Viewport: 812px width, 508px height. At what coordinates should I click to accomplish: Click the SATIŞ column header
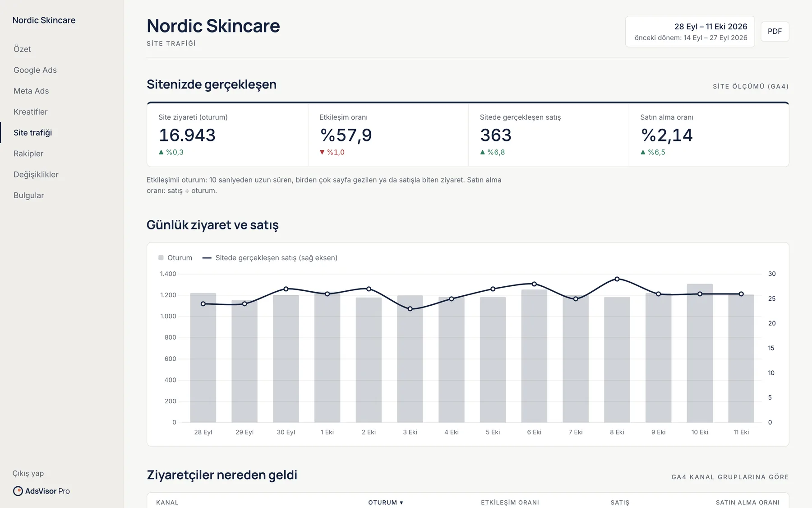click(620, 503)
